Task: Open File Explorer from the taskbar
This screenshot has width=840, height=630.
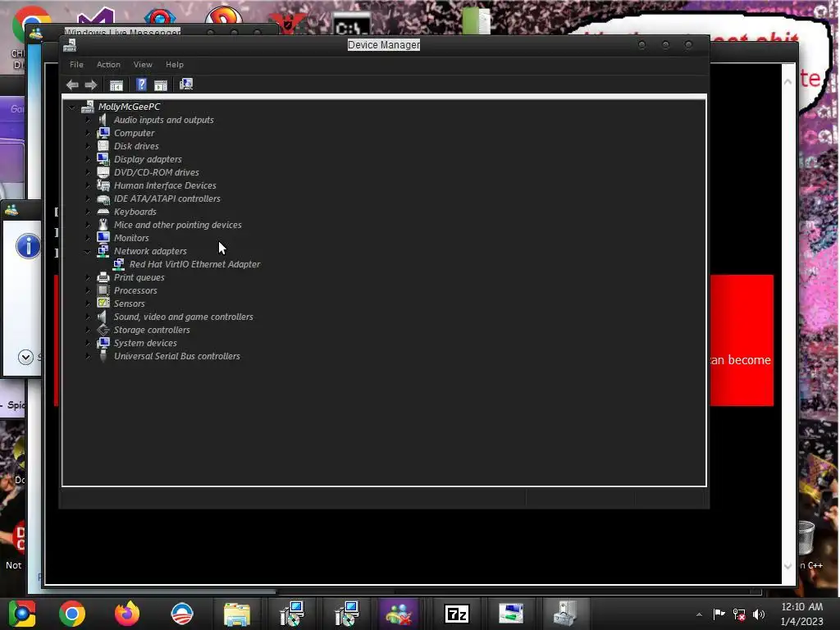Action: coord(237,614)
